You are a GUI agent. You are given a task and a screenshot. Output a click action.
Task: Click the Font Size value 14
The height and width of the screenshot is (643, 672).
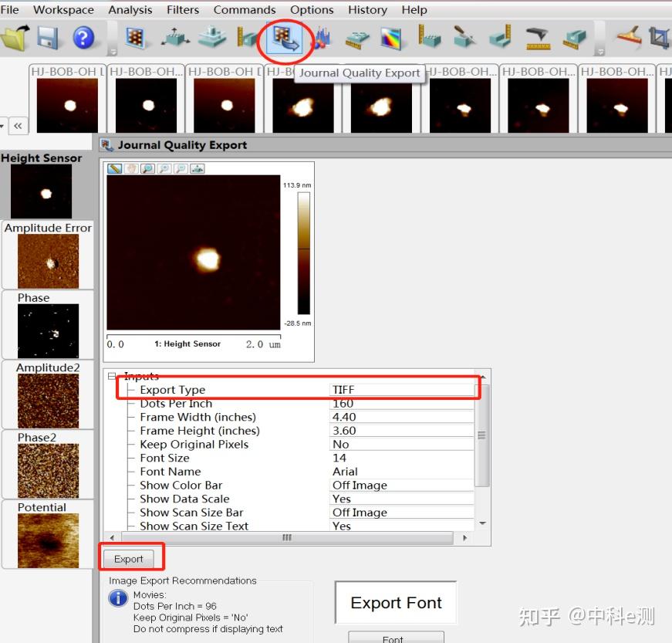point(402,458)
